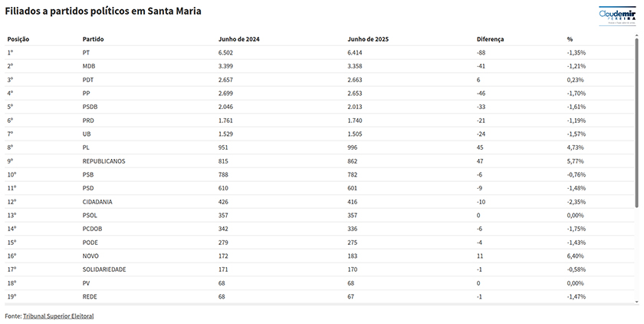Select the PT party row
The image size is (644, 324).
click(x=320, y=53)
